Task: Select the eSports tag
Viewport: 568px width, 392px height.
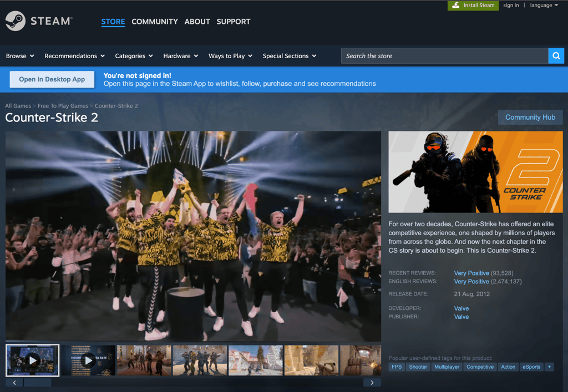Action: pyautogui.click(x=531, y=367)
